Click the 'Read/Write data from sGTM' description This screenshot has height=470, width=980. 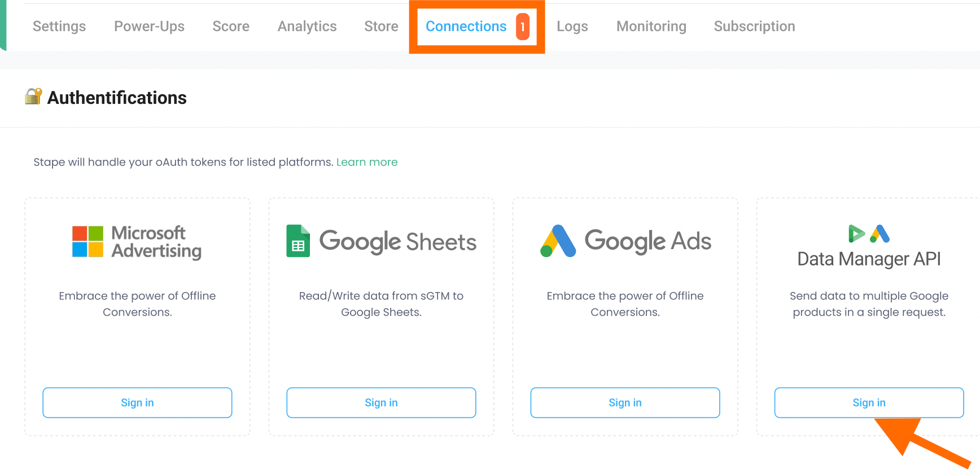click(381, 304)
